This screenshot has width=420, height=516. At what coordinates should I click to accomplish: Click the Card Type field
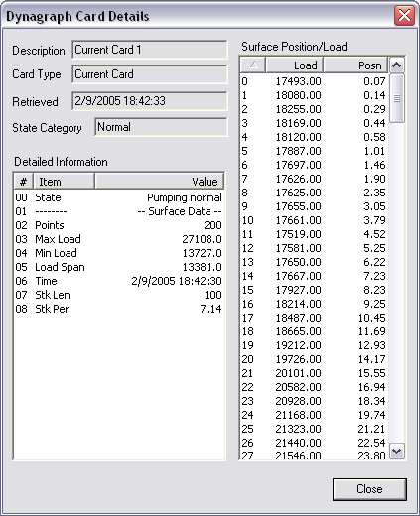pyautogui.click(x=150, y=74)
